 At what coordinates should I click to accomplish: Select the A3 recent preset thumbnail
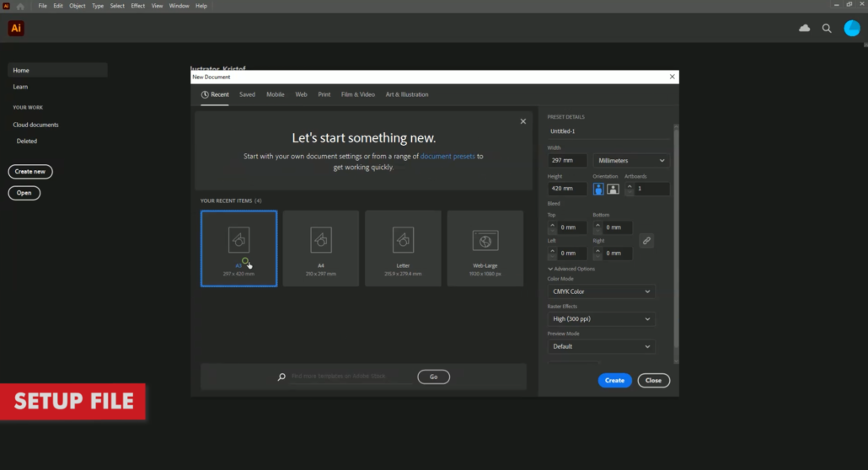coord(238,248)
